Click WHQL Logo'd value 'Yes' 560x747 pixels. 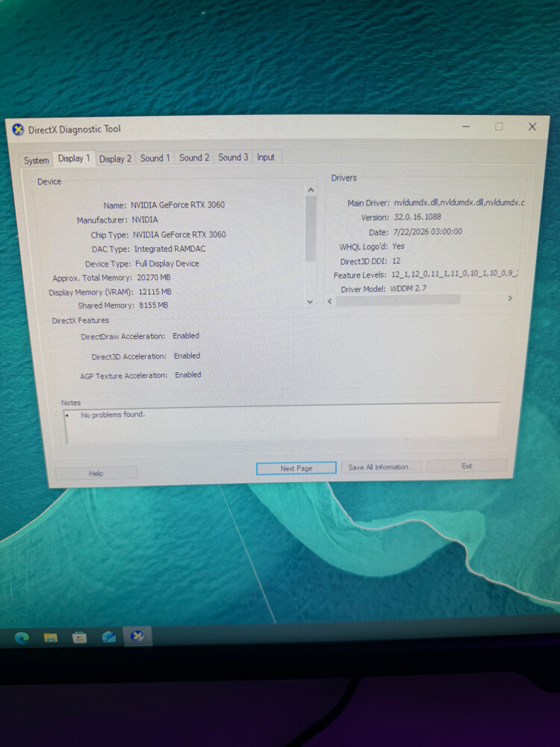399,247
